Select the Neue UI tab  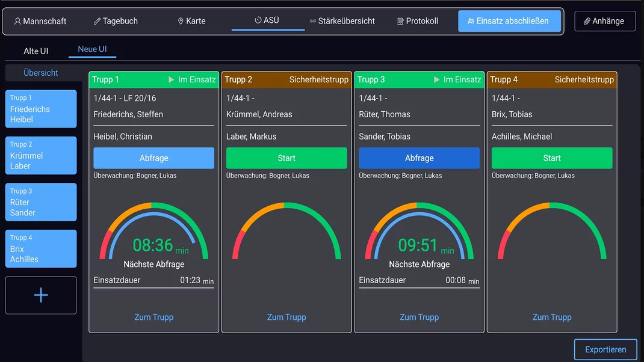pos(93,49)
